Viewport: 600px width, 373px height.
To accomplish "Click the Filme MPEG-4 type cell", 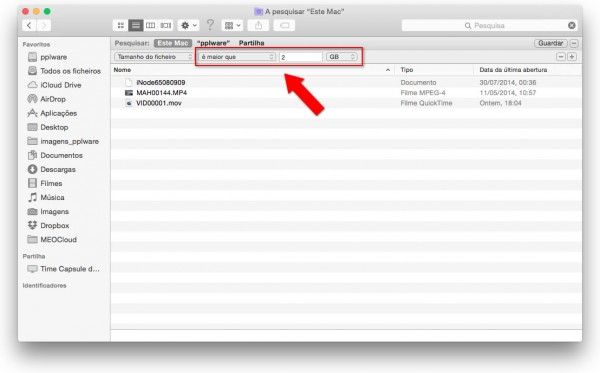I will (423, 93).
